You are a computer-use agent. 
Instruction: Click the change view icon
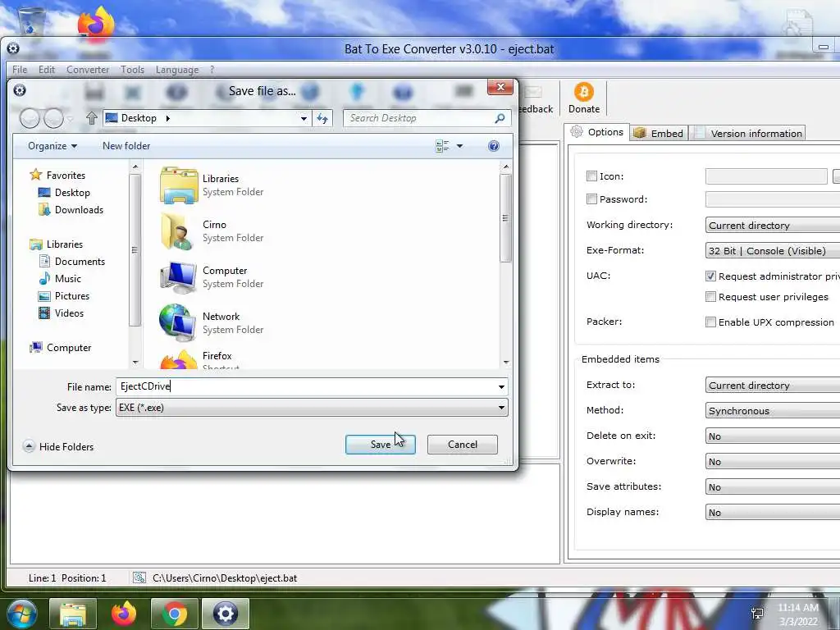442,146
